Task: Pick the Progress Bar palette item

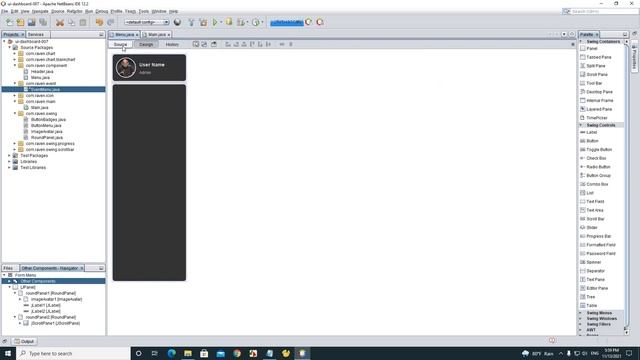Action: click(598, 236)
